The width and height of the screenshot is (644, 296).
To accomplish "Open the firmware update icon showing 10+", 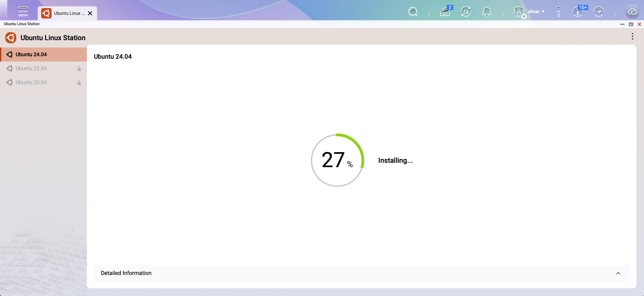I will [578, 12].
